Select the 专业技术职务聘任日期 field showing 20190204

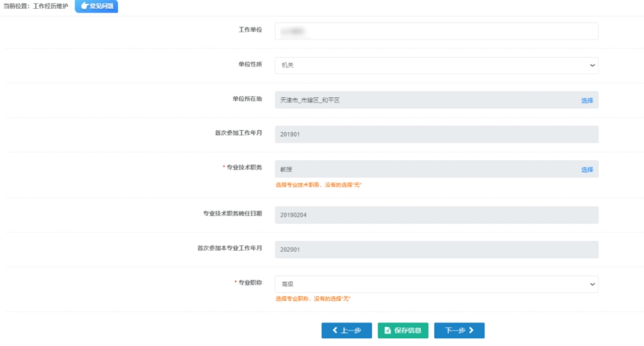436,215
